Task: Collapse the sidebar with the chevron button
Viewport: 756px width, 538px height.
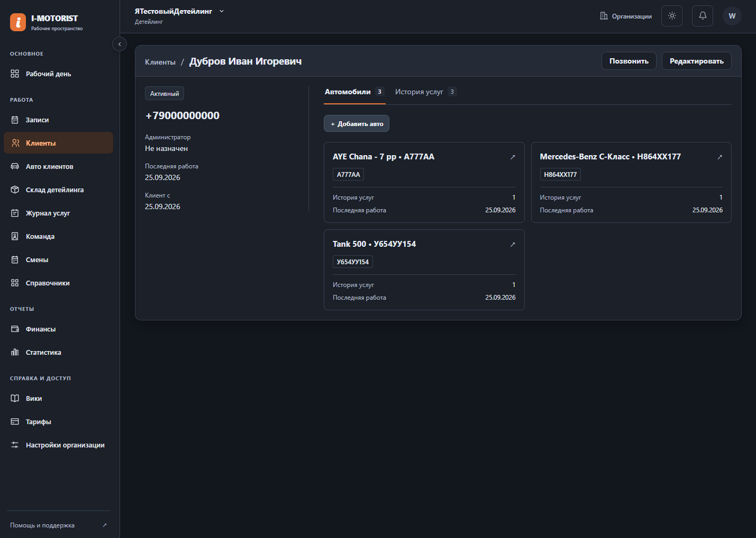Action: click(120, 44)
